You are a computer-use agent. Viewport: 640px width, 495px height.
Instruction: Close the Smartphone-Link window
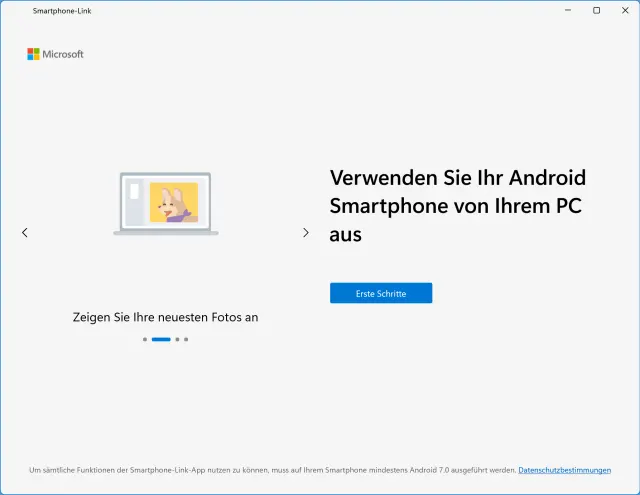pyautogui.click(x=625, y=10)
